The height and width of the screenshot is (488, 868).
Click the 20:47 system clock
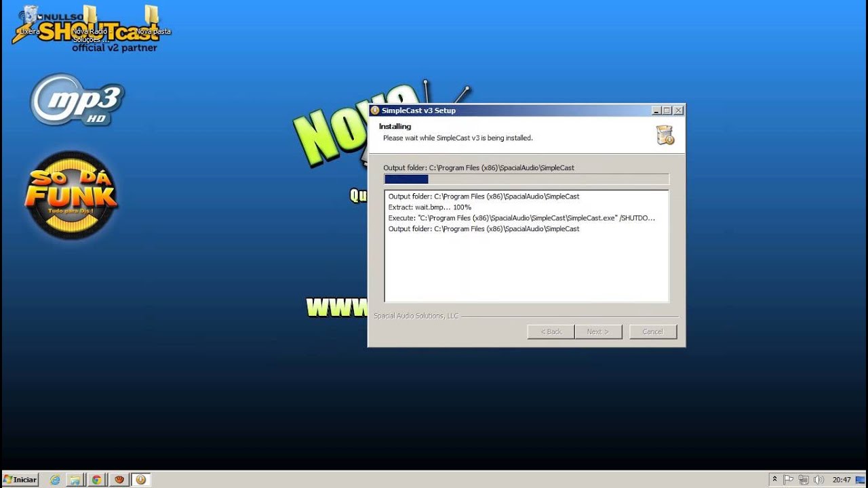[x=842, y=479]
